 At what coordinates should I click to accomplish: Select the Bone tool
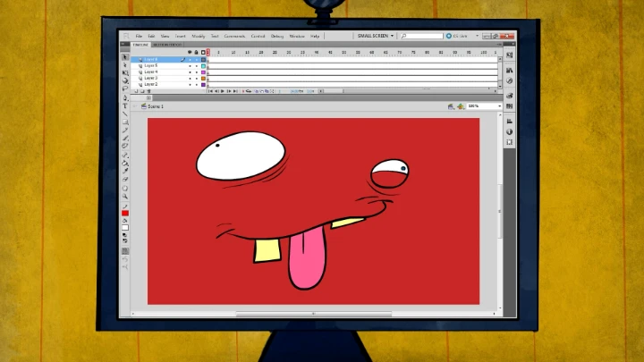point(125,156)
